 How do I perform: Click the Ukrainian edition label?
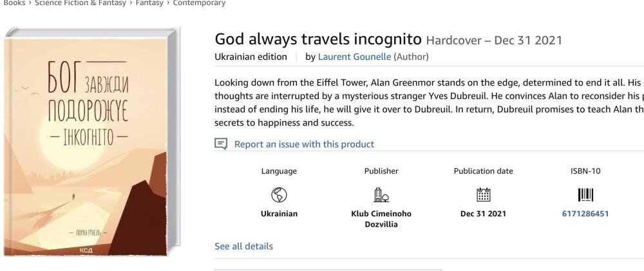(251, 57)
